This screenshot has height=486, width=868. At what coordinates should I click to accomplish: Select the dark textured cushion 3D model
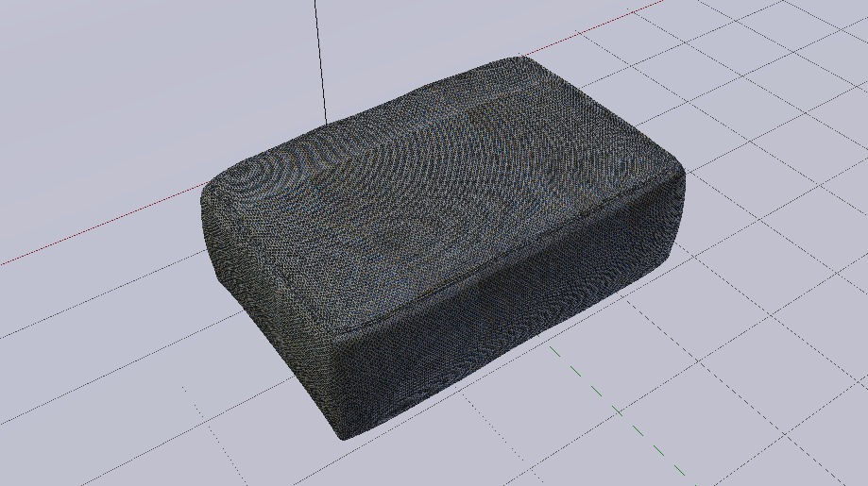tap(443, 249)
